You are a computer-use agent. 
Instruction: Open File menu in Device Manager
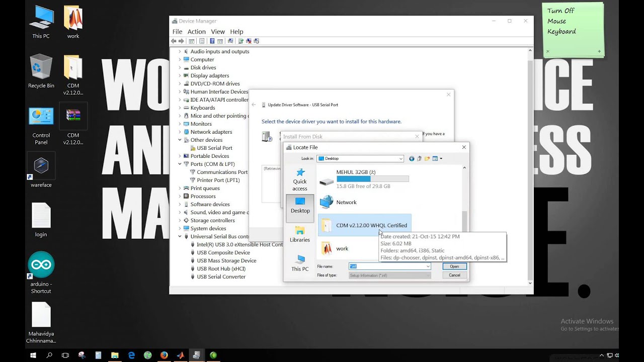tap(178, 32)
